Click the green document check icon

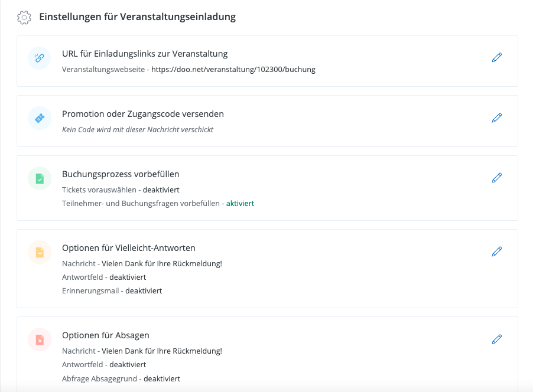coord(40,178)
